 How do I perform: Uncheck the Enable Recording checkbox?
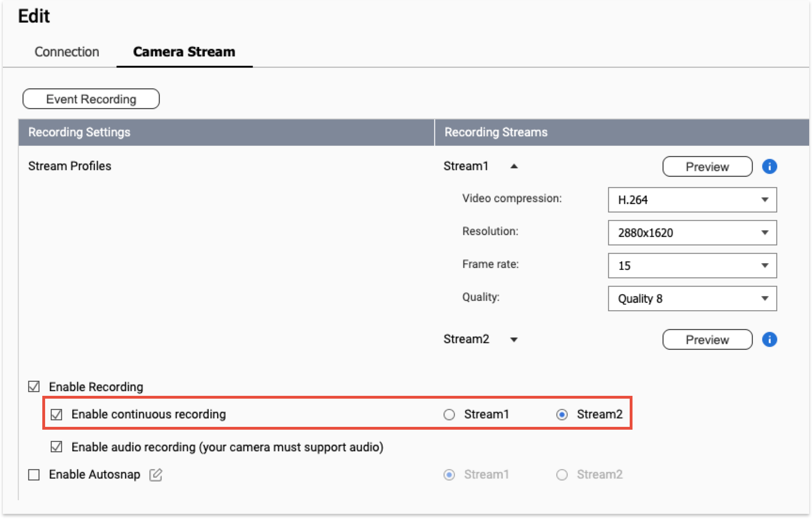click(34, 386)
